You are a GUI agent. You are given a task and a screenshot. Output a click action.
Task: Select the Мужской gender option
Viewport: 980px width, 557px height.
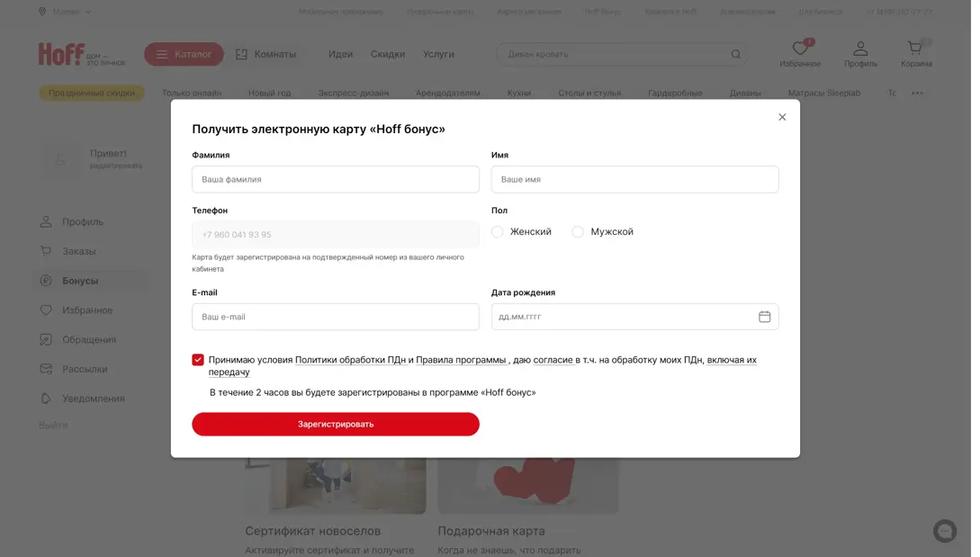click(578, 232)
